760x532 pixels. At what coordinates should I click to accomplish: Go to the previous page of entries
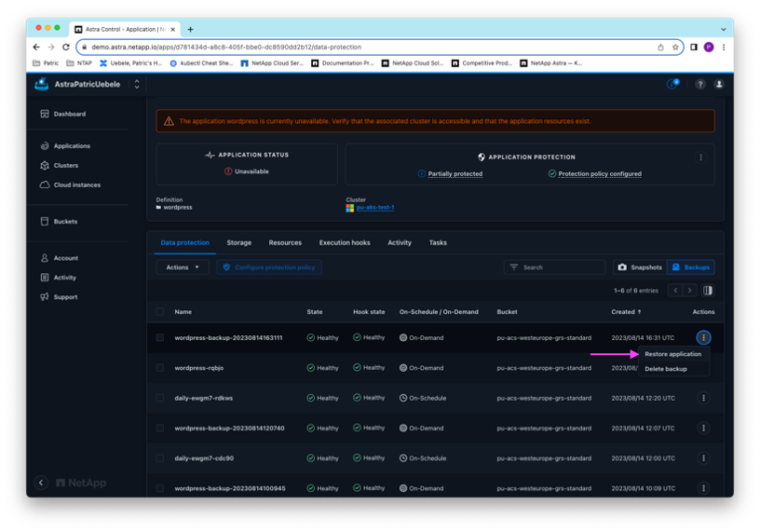click(675, 291)
